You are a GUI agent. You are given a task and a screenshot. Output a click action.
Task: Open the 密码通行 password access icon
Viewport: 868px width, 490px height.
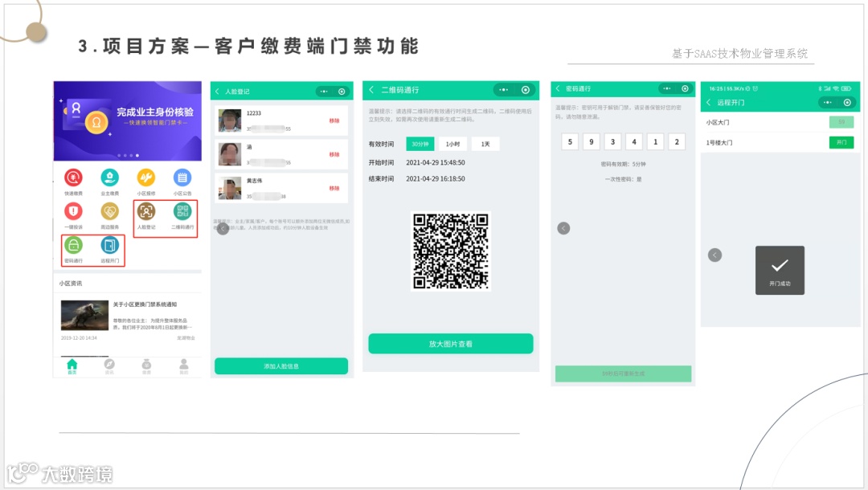coord(73,244)
